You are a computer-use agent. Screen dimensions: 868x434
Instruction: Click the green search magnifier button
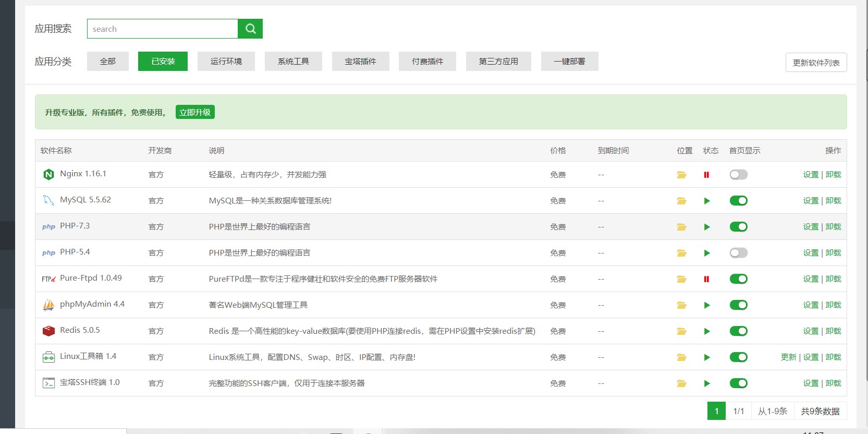[x=250, y=29]
